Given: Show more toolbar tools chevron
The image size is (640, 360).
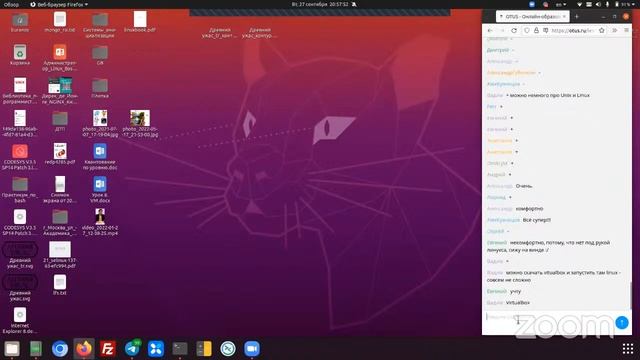Looking at the screenshot, I should tap(615, 31).
